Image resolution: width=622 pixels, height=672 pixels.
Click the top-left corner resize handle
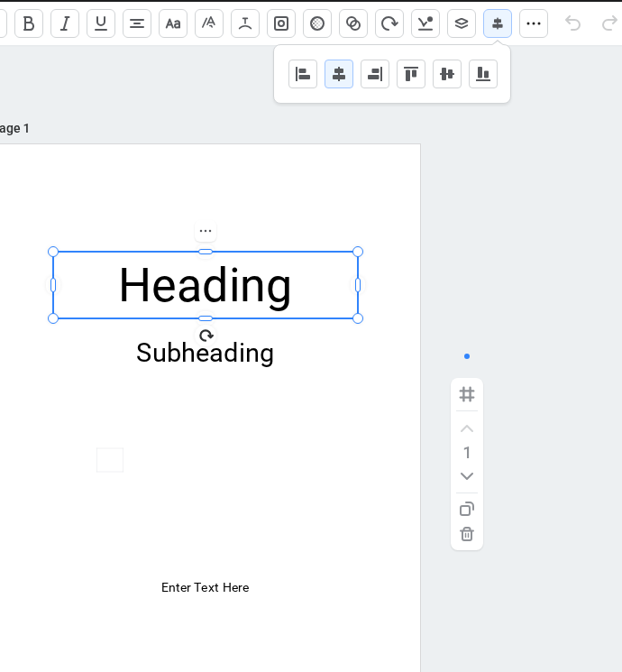(53, 252)
